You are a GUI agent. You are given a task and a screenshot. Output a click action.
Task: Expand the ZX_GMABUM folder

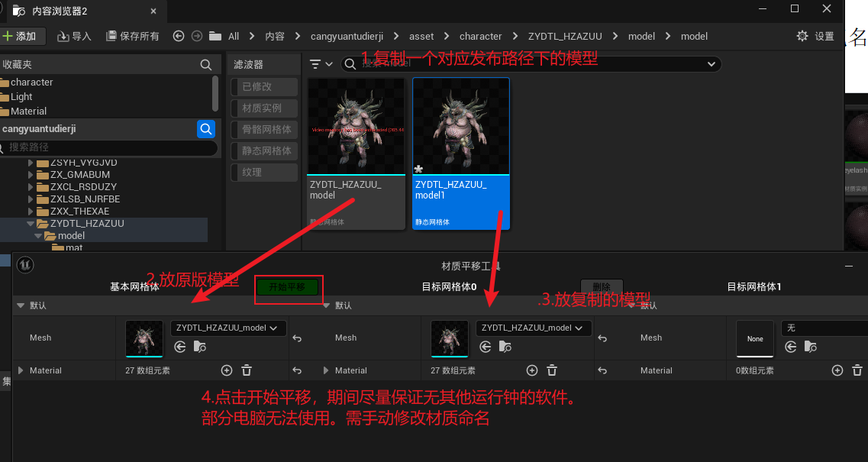pyautogui.click(x=31, y=175)
